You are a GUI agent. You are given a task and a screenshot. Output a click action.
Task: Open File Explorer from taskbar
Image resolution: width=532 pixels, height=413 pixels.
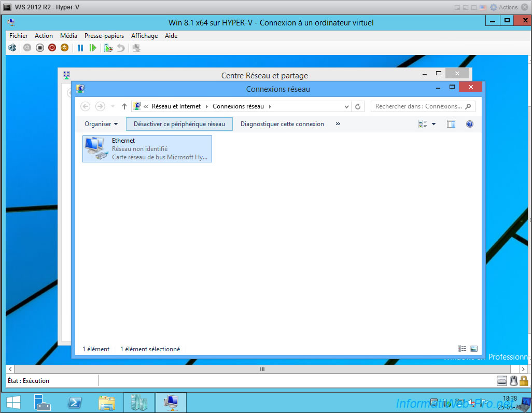click(x=106, y=403)
